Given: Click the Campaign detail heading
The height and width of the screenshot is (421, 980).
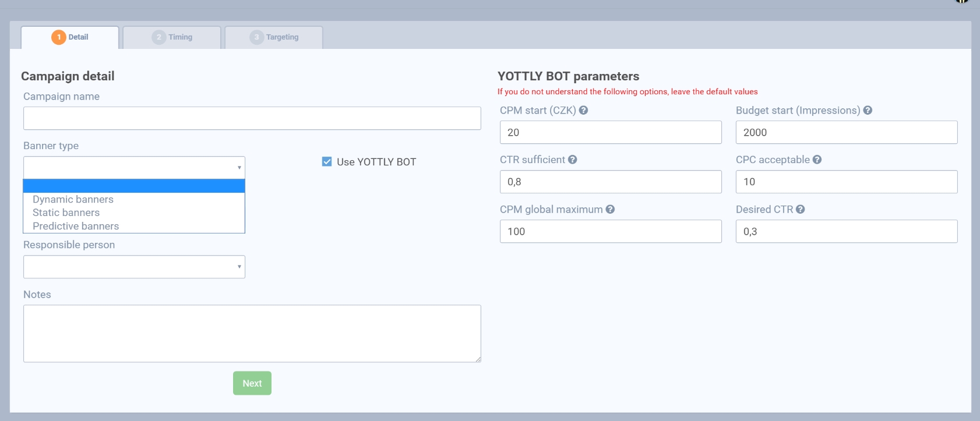Looking at the screenshot, I should point(68,76).
